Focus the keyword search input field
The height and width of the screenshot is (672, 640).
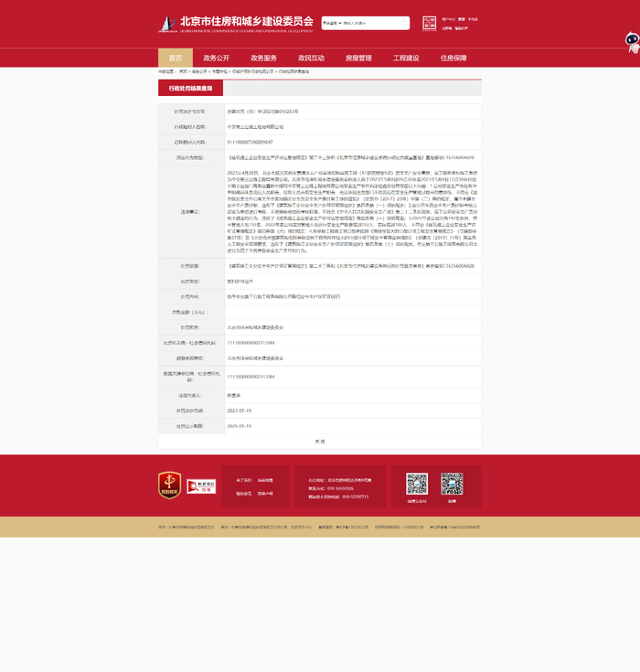(371, 23)
